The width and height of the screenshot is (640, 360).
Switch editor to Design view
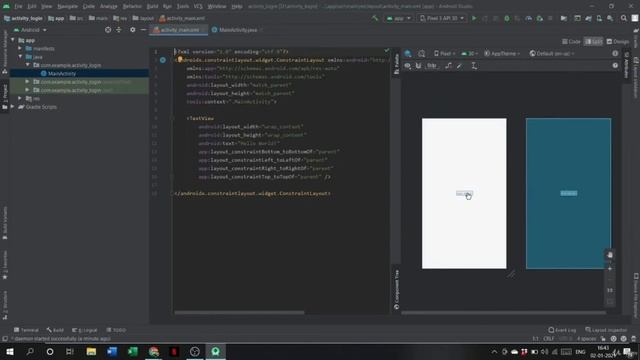(618, 42)
